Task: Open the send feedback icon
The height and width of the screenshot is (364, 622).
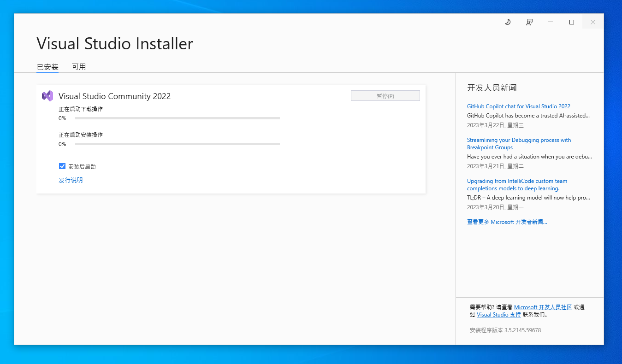Action: pyautogui.click(x=529, y=22)
